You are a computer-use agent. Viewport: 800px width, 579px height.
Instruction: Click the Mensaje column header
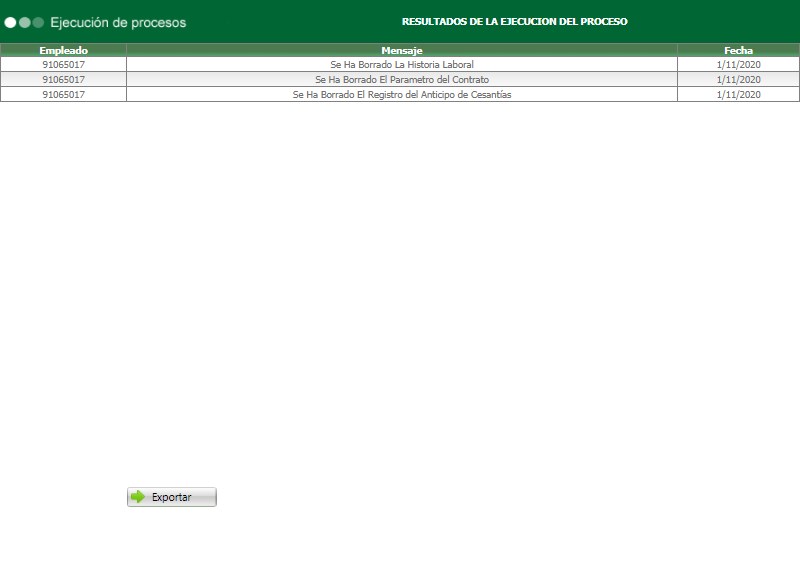[x=402, y=49]
